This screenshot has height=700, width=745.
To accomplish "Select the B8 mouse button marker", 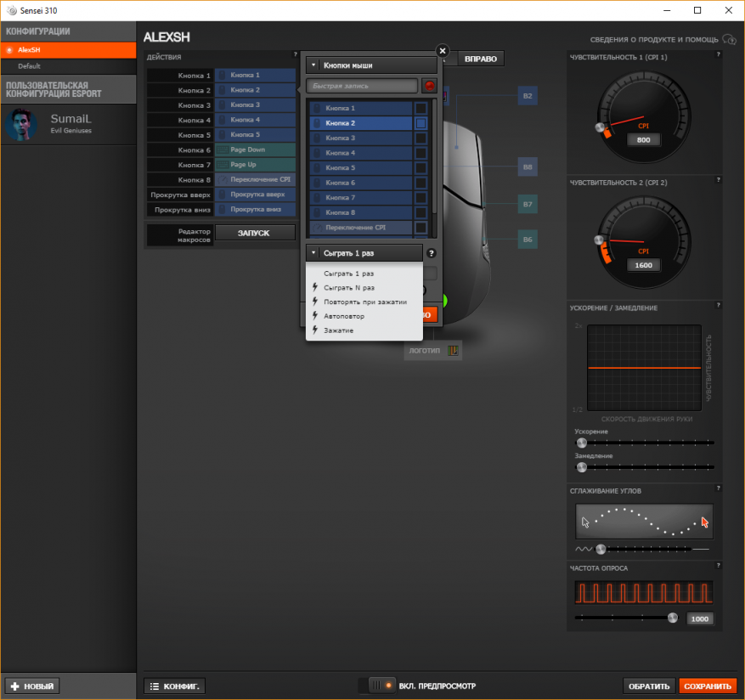I will [x=528, y=167].
